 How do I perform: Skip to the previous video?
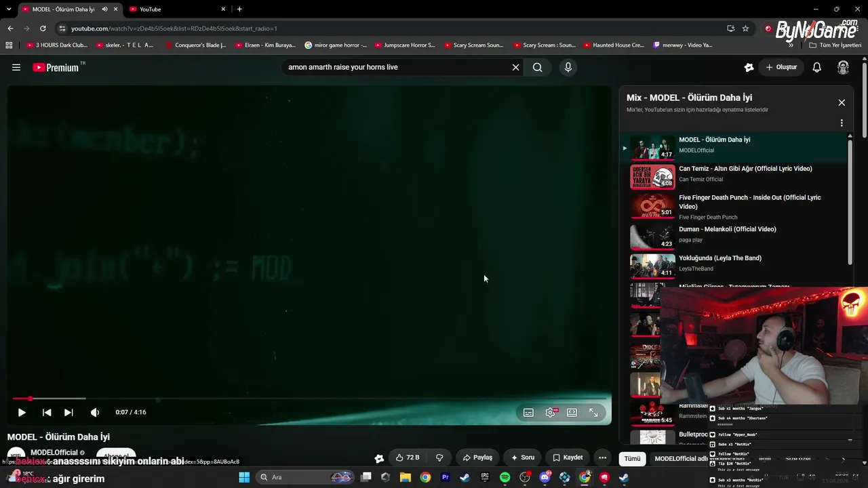coord(47,412)
